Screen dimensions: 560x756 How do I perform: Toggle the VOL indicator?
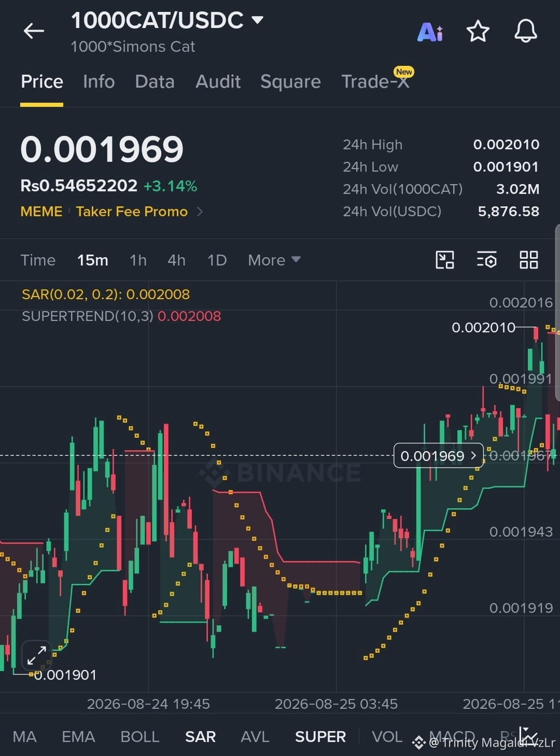point(387,736)
